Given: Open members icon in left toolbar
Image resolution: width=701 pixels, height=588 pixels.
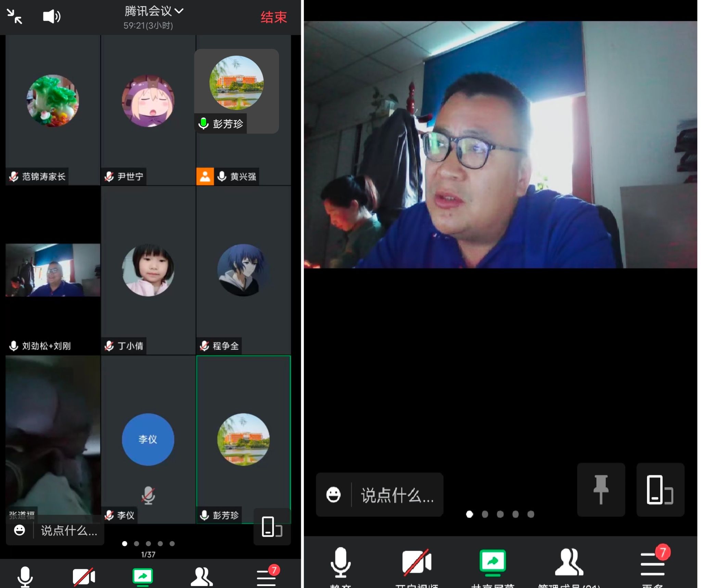Looking at the screenshot, I should tap(201, 577).
